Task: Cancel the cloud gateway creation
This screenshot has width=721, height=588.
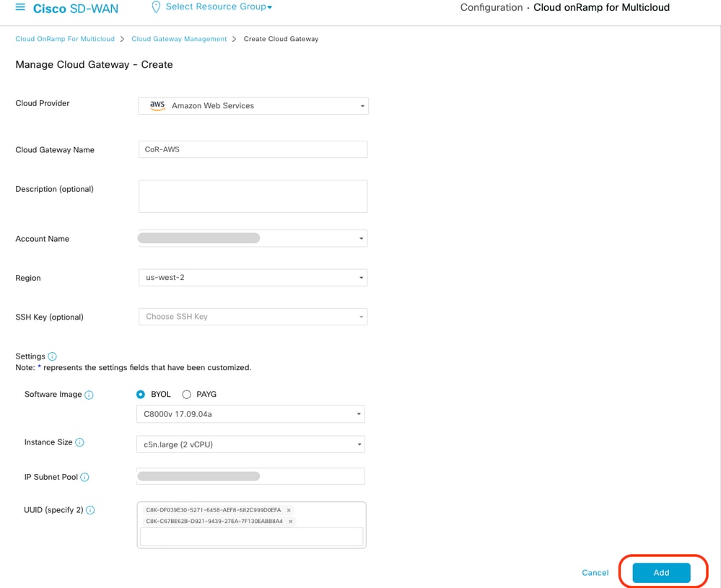Action: click(x=595, y=573)
